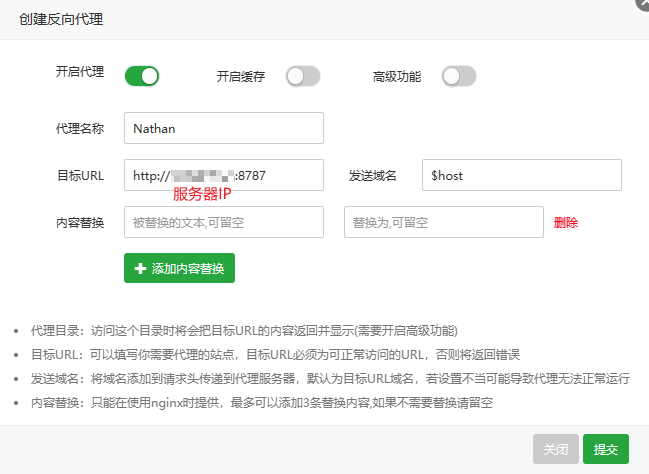Submit the reverse proxy with 提交

[606, 449]
